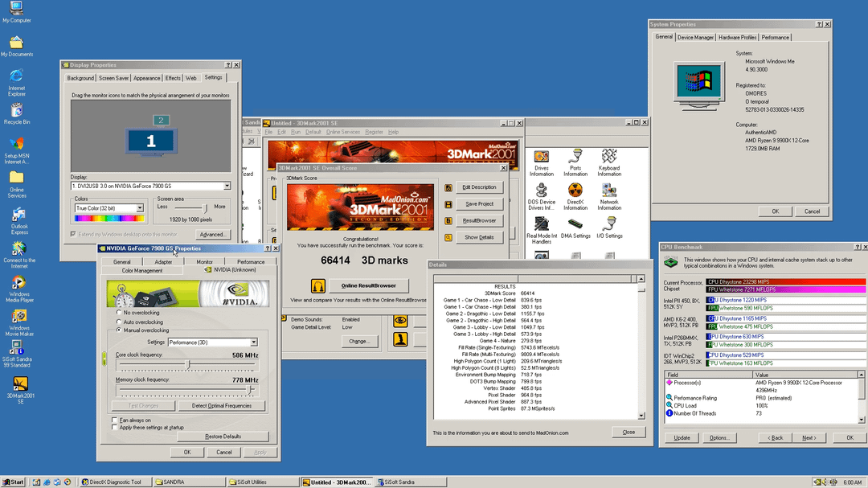Image resolution: width=868 pixels, height=488 pixels.
Task: Select the No overclocking radio button
Action: [x=120, y=312]
